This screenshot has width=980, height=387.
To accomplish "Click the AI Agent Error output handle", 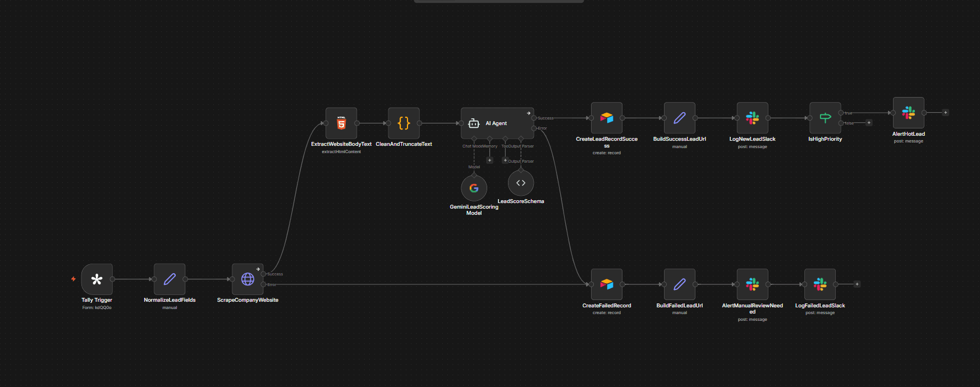I will (x=534, y=128).
